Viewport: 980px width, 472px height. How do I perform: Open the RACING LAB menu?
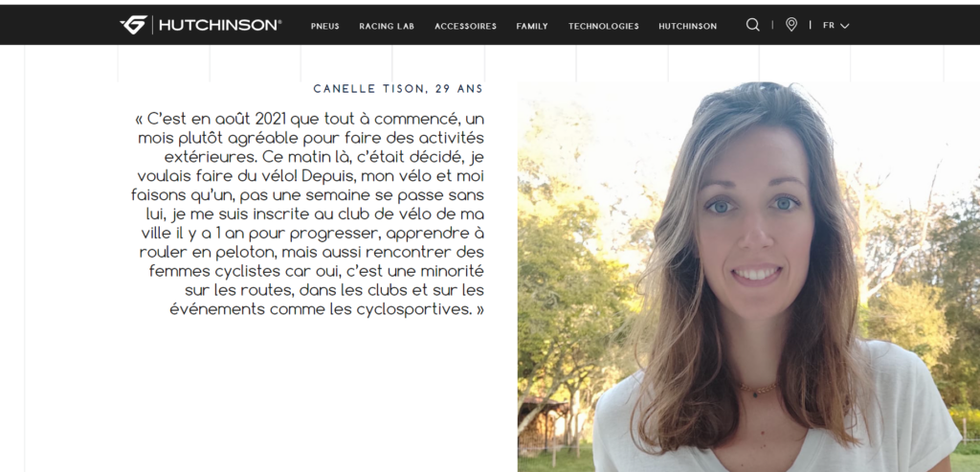(x=387, y=26)
